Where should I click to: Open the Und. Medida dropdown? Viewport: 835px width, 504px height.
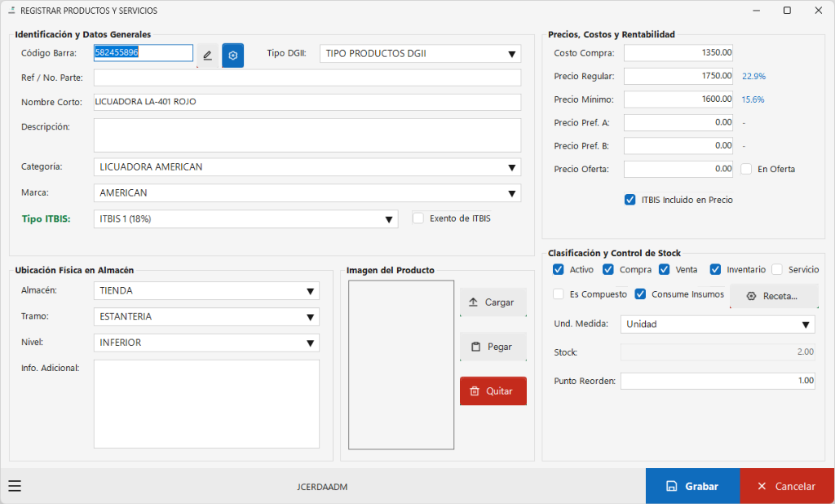coord(718,324)
